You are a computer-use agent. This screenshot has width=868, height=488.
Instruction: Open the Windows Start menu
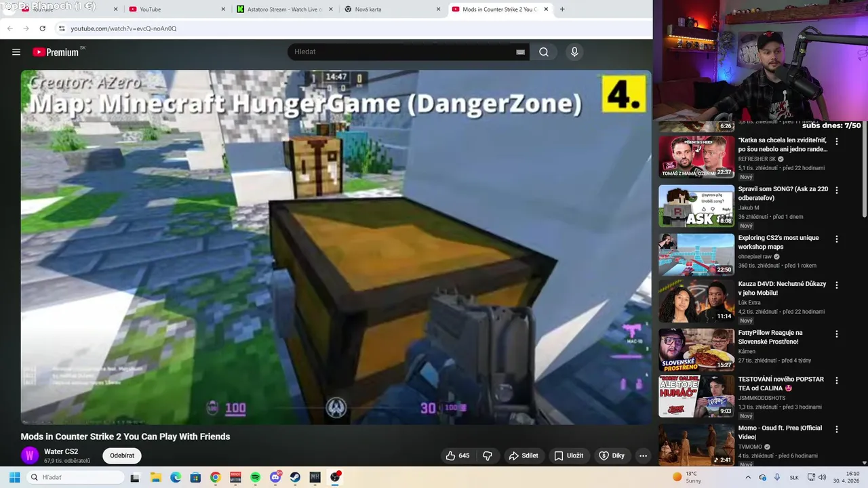pyautogui.click(x=14, y=477)
